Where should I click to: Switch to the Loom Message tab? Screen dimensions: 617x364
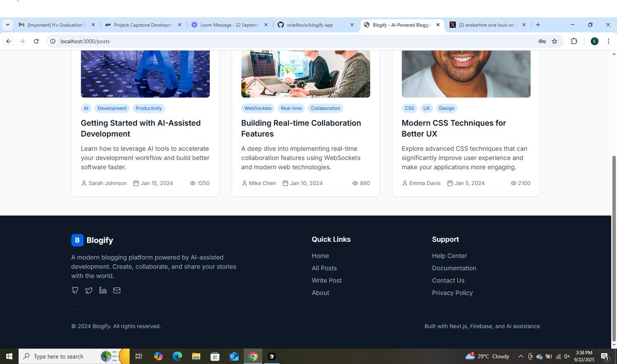(x=226, y=24)
